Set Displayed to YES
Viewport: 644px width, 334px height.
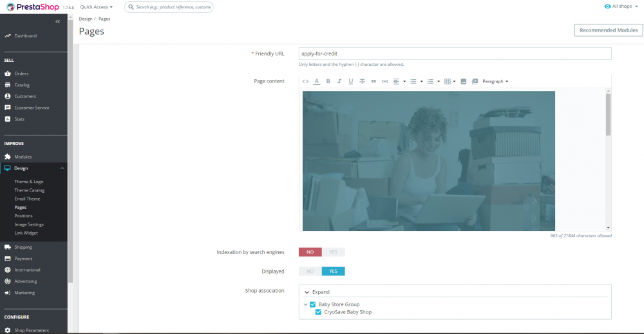tap(333, 271)
